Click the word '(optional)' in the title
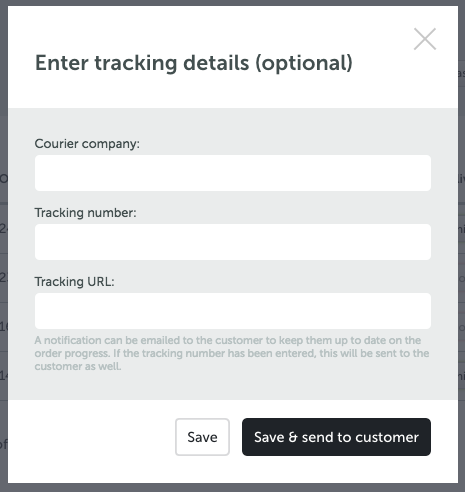 (304, 63)
